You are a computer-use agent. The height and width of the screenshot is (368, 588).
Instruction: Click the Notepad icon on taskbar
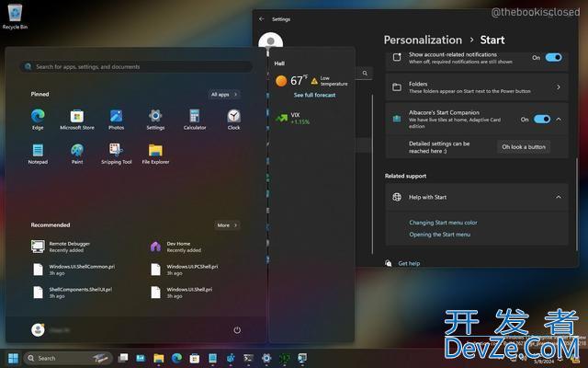coord(212,358)
